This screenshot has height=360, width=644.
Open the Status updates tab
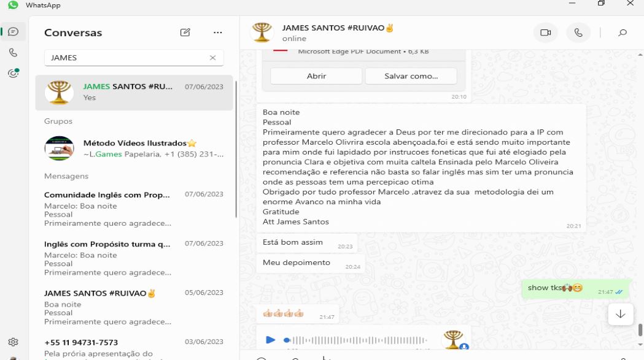click(13, 74)
